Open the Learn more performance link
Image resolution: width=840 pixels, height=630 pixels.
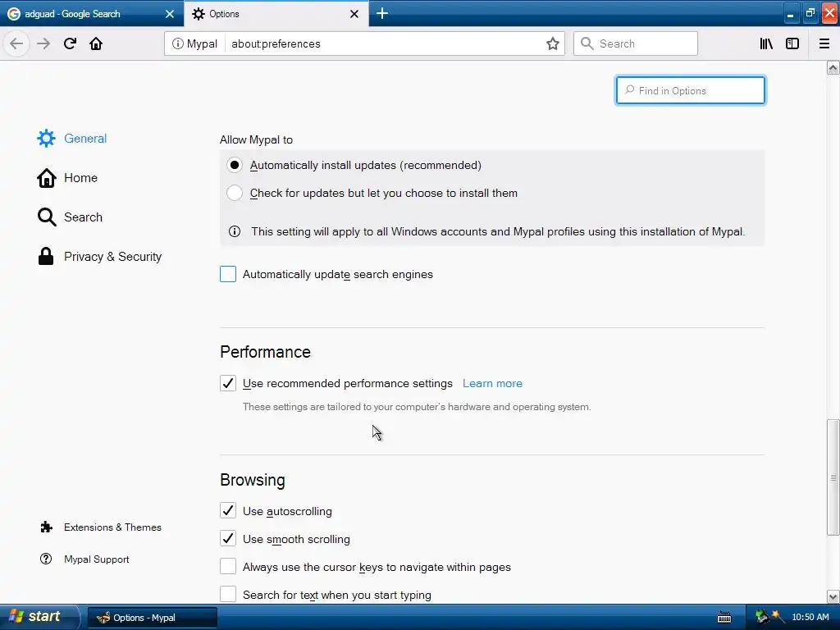point(492,384)
